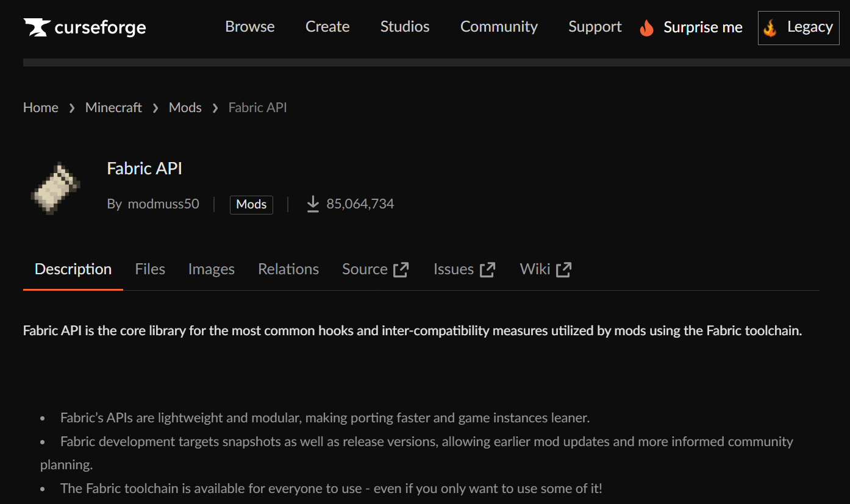Click the flame icon beside Surprise me
850x504 pixels.
pos(646,27)
